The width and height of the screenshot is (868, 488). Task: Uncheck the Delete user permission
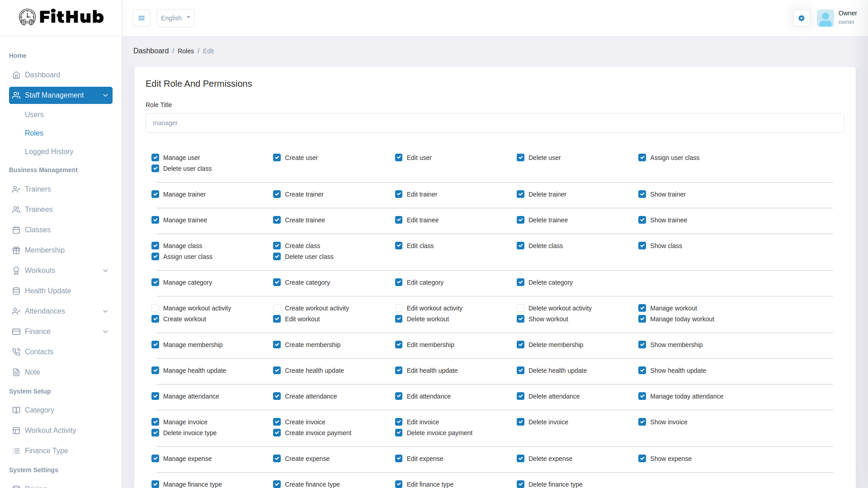click(520, 158)
